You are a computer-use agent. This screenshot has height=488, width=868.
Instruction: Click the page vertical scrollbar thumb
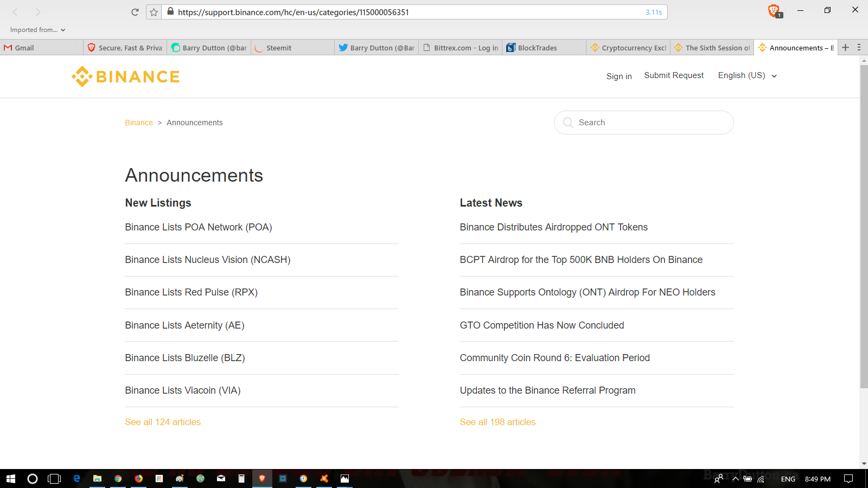pos(864,226)
